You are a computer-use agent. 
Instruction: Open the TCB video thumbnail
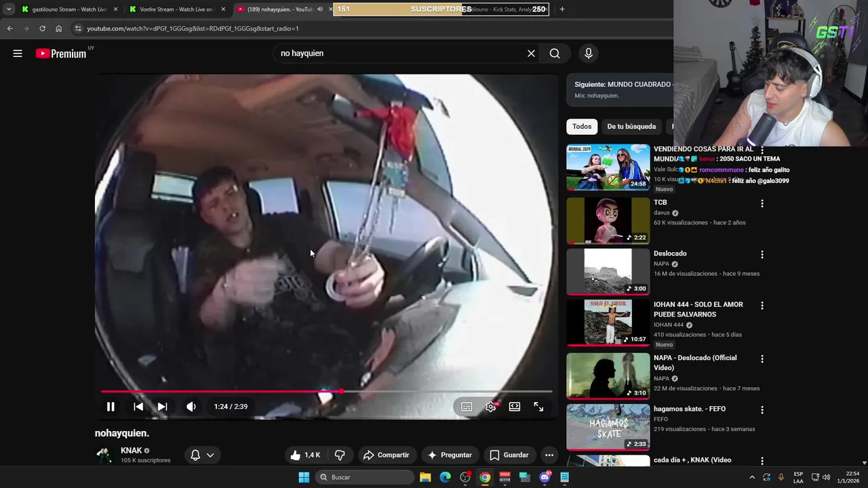click(608, 220)
